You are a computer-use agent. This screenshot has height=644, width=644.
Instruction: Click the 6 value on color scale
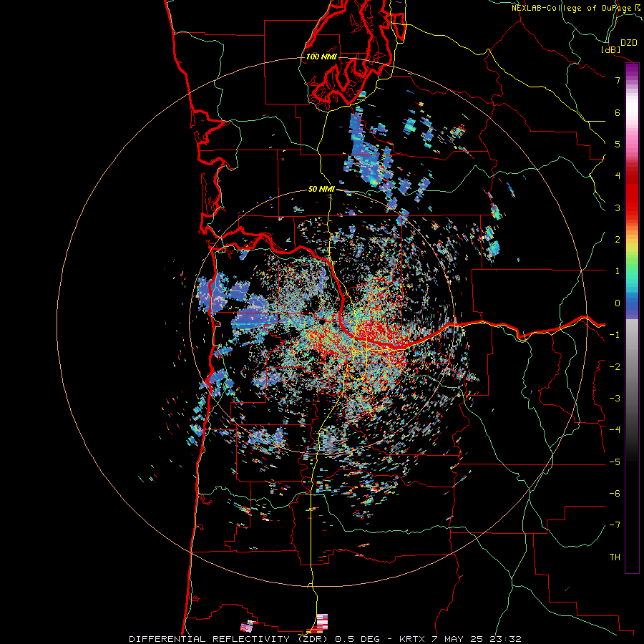[618, 112]
